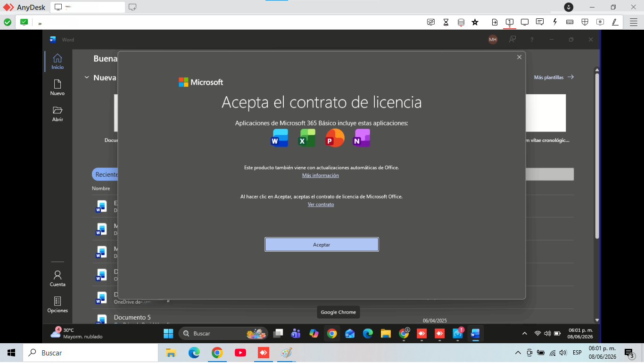Image resolution: width=644 pixels, height=363 pixels.
Task: Open the AnyDesk whiteboard pen icon
Action: point(615,22)
